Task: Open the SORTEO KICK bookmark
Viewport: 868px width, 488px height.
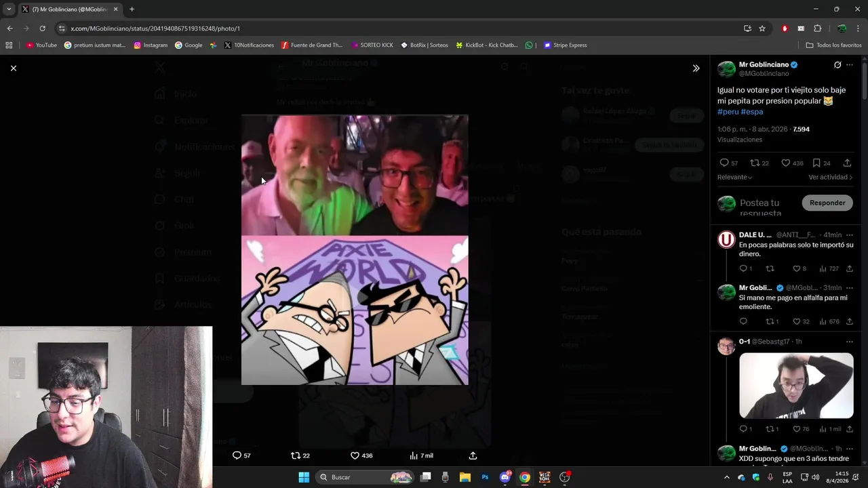Action: pos(372,45)
